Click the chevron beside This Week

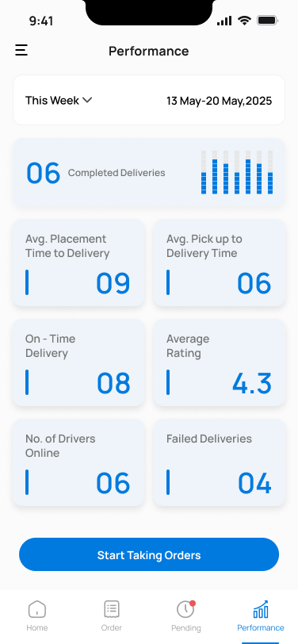[x=87, y=100]
